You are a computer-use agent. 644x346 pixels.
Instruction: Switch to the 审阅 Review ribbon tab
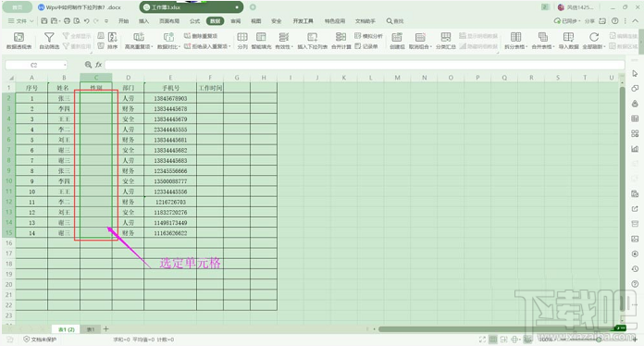236,21
